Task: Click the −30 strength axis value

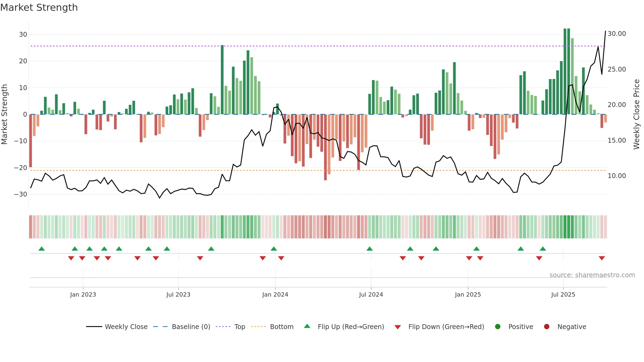Action: [21, 194]
